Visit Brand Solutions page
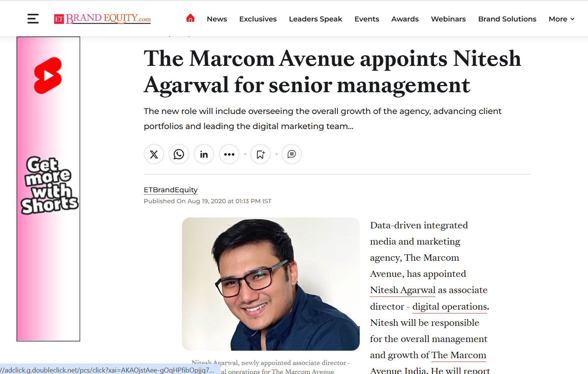This screenshot has width=588, height=374. [x=507, y=19]
